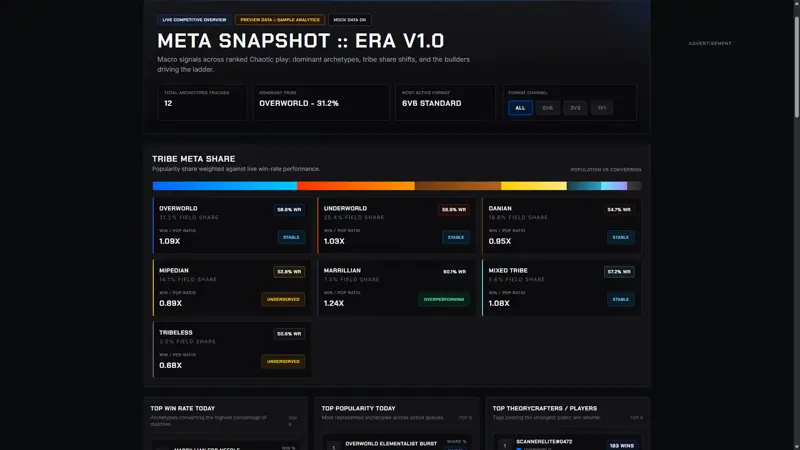Switch format channel to 1V1
Viewport: 800px width, 450px height.
pyautogui.click(x=602, y=108)
